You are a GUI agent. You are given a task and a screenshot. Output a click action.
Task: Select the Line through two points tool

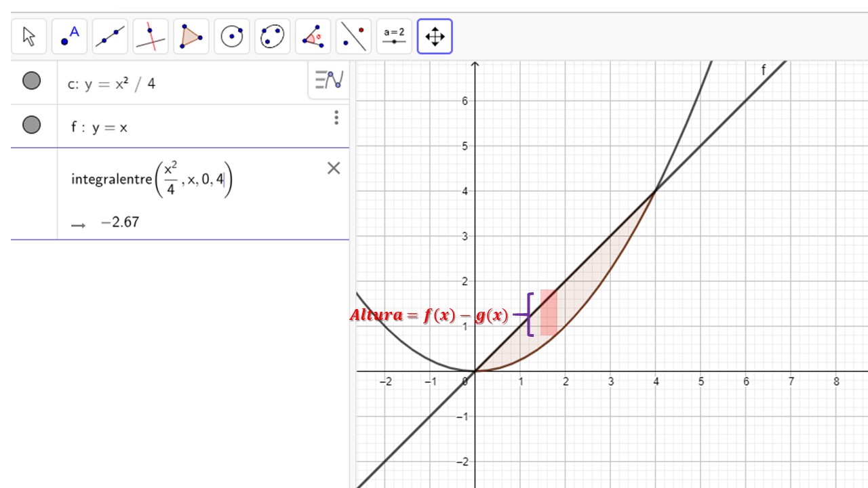(110, 37)
